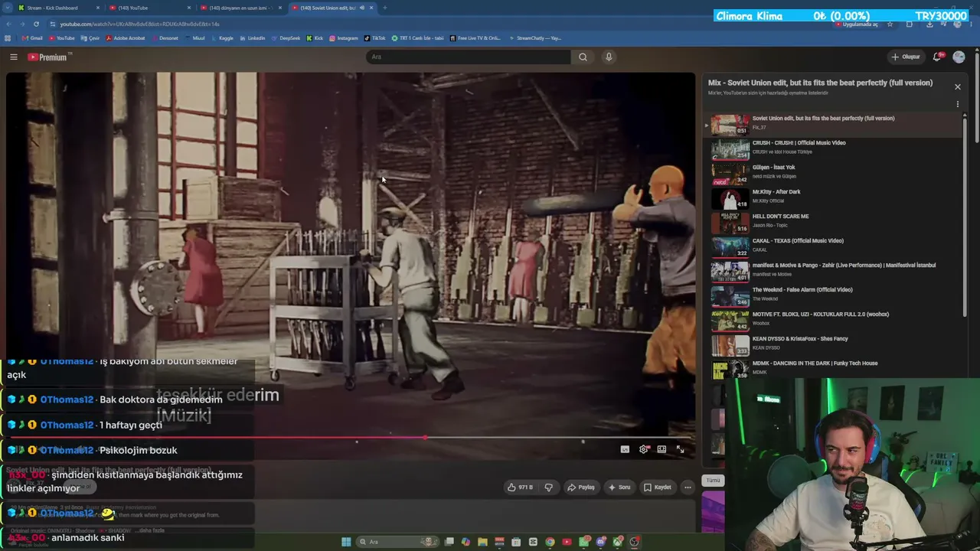Dislike the video
Viewport: 980px width, 551px height.
point(548,487)
